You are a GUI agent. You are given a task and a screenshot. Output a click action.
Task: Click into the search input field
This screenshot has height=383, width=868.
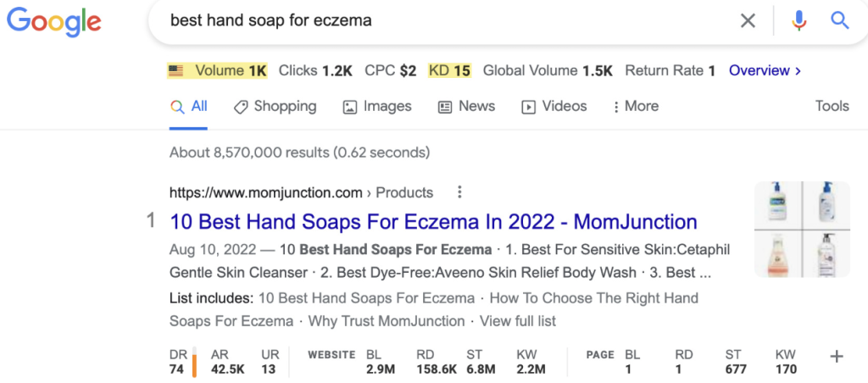pos(441,20)
